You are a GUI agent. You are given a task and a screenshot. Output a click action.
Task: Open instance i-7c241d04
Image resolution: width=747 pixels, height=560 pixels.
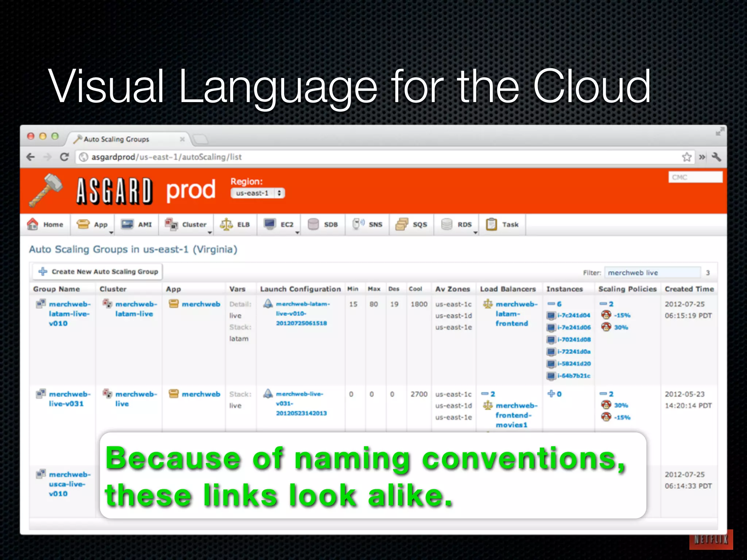[x=573, y=315]
